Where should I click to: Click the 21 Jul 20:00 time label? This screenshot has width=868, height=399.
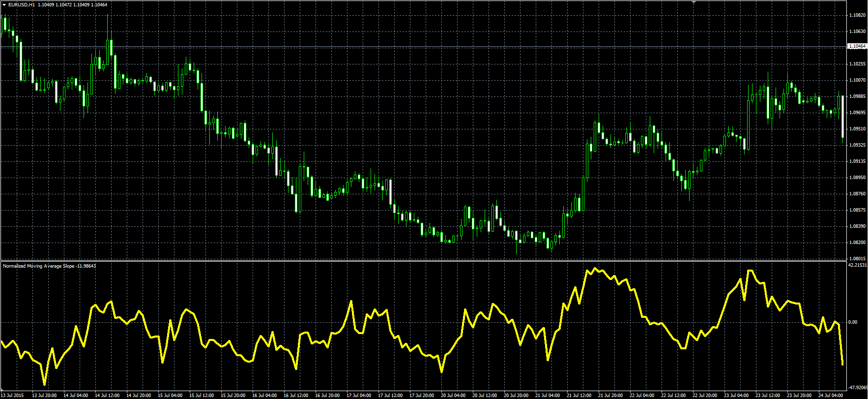coord(610,396)
